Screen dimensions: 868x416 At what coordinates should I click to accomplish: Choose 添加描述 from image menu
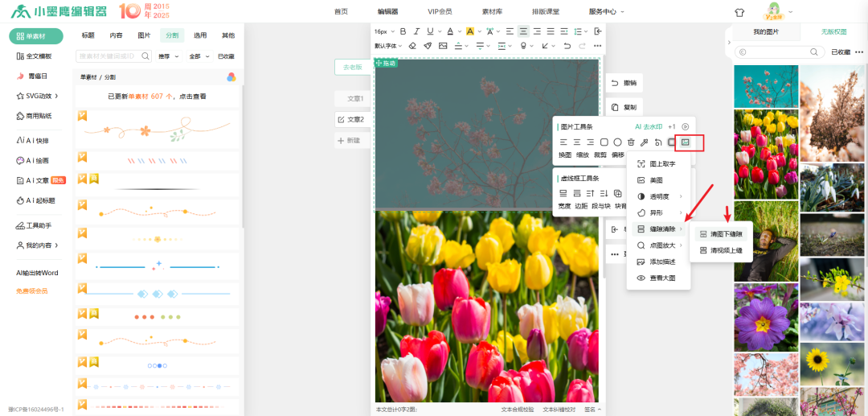(658, 262)
